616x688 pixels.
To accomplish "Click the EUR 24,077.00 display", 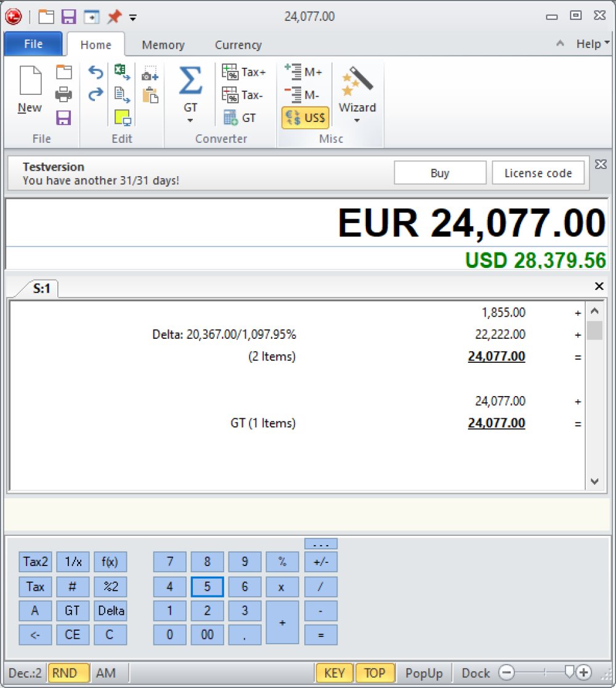I will point(472,223).
